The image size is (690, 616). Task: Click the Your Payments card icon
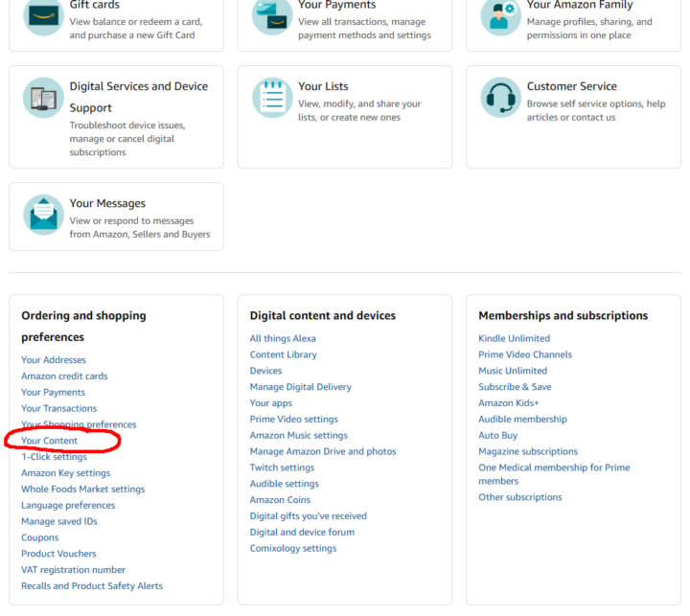tap(271, 16)
